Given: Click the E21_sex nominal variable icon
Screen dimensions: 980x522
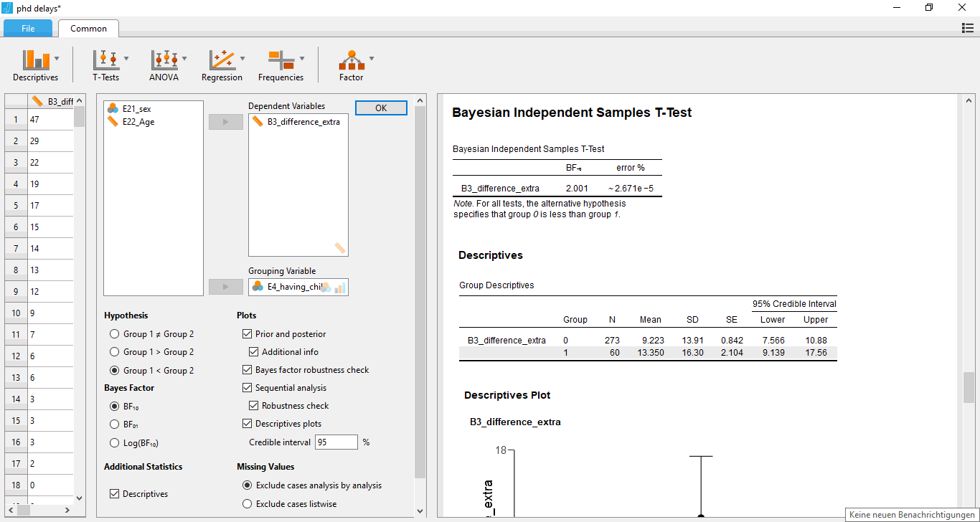Looking at the screenshot, I should [x=113, y=108].
